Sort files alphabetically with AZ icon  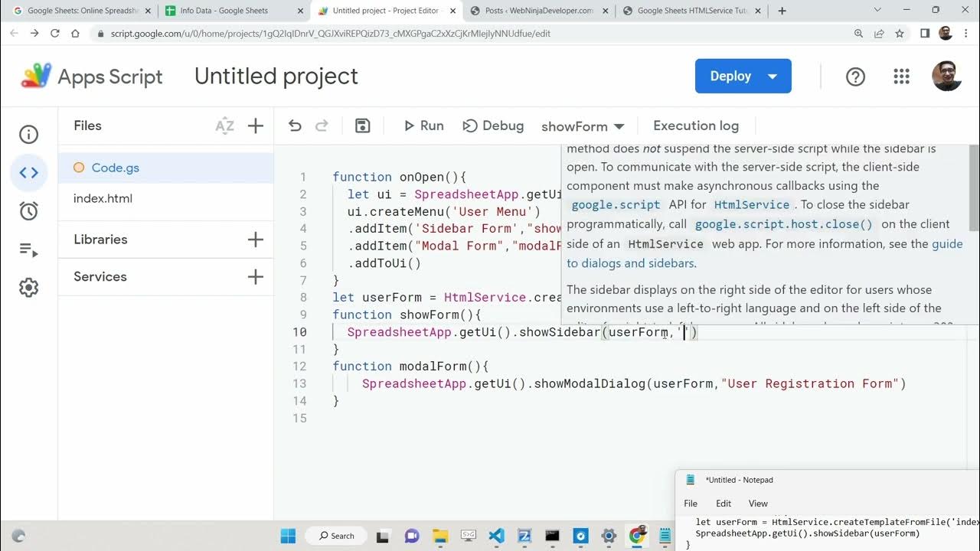[224, 126]
